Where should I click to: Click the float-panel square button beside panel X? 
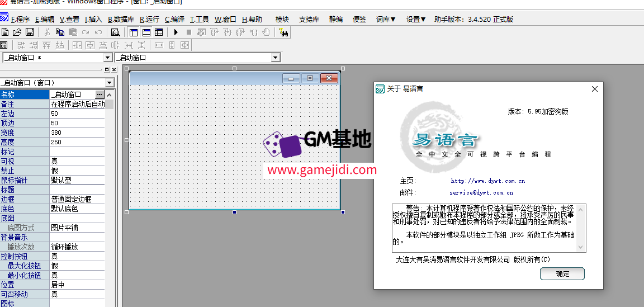click(107, 69)
